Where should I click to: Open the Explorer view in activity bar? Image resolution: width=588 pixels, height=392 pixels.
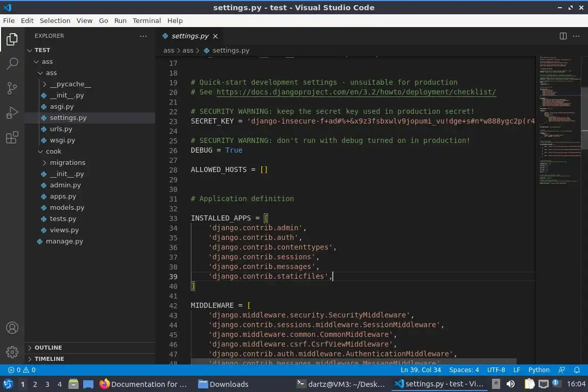click(x=12, y=39)
